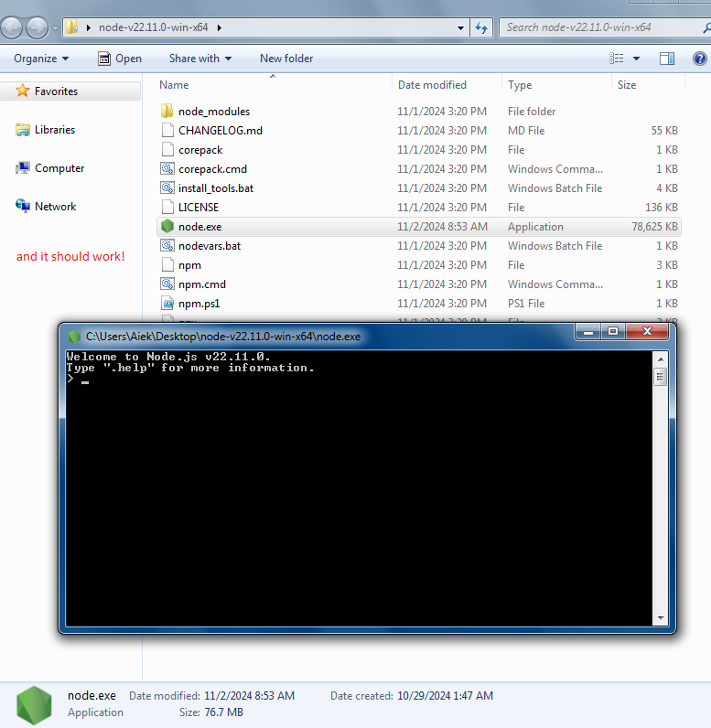Open the recent pages dropdown near Forward
Image resolution: width=711 pixels, height=728 pixels.
point(55,27)
